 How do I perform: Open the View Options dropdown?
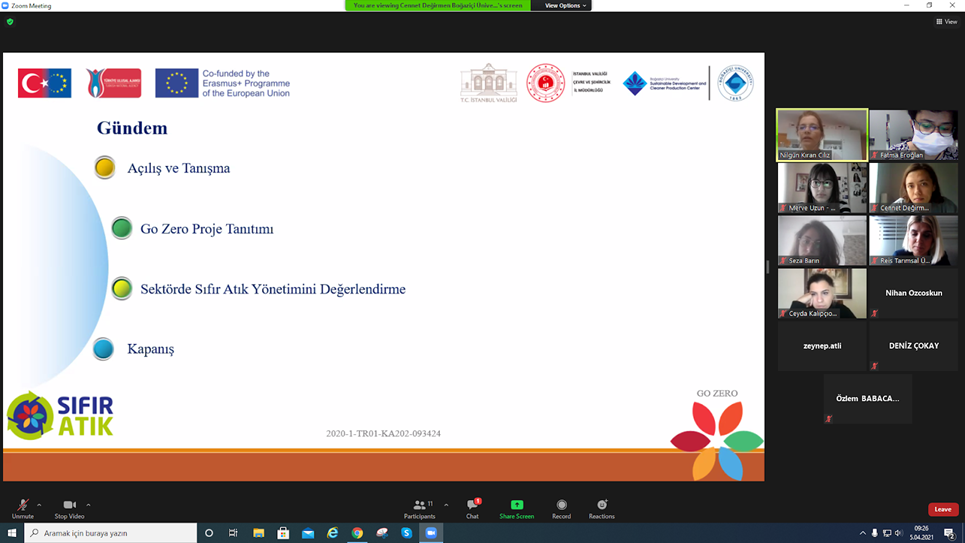pyautogui.click(x=566, y=6)
